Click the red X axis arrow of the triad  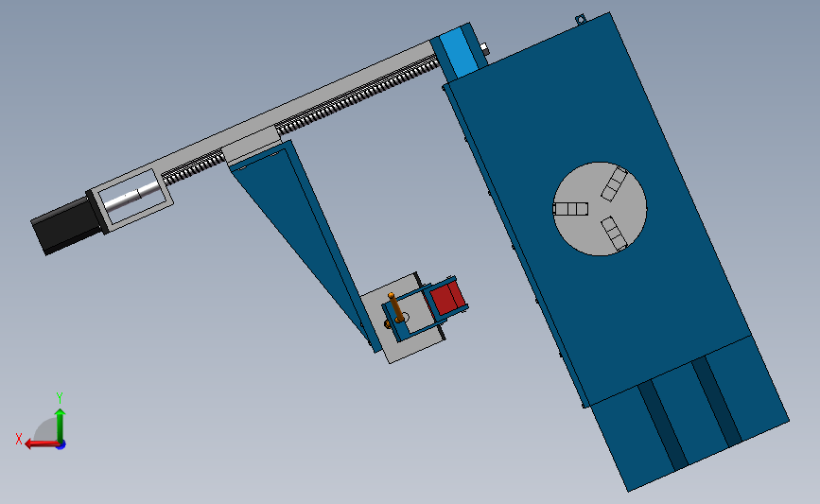pyautogui.click(x=41, y=443)
